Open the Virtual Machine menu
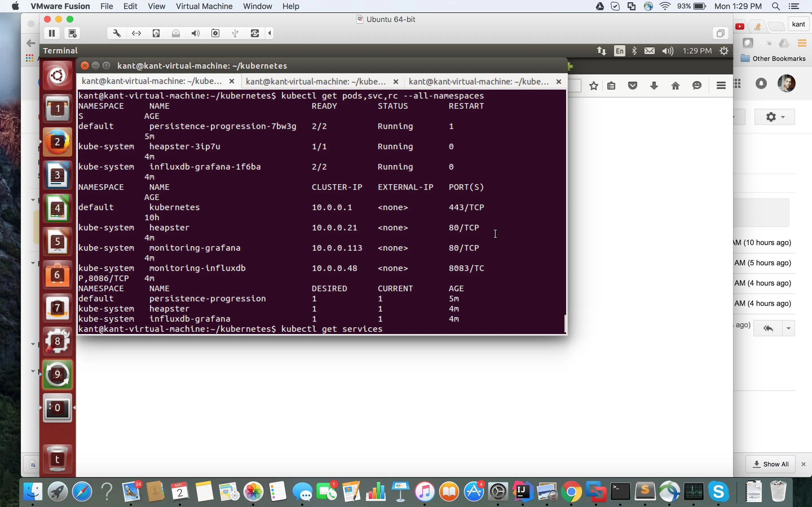The height and width of the screenshot is (507, 812). pos(204,6)
